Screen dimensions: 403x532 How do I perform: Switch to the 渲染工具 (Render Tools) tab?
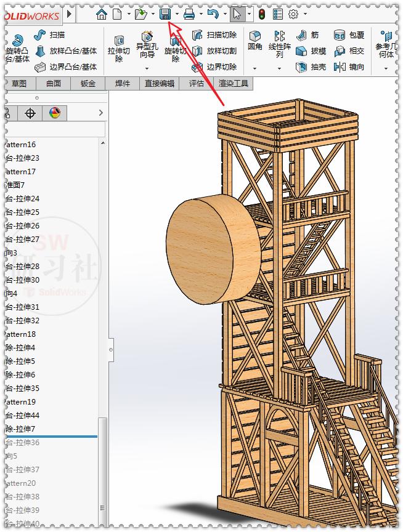click(234, 84)
